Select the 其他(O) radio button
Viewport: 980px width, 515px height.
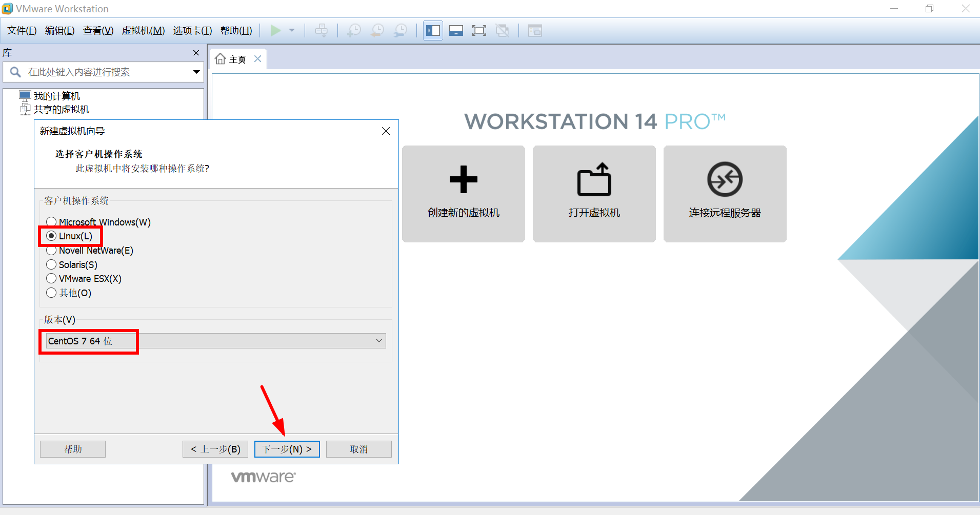click(51, 293)
